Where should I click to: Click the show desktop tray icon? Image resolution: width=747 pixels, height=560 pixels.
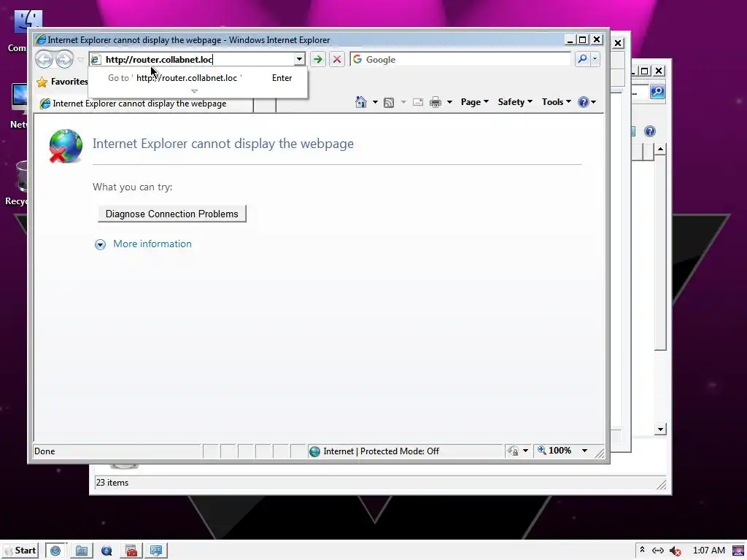[x=738, y=551]
